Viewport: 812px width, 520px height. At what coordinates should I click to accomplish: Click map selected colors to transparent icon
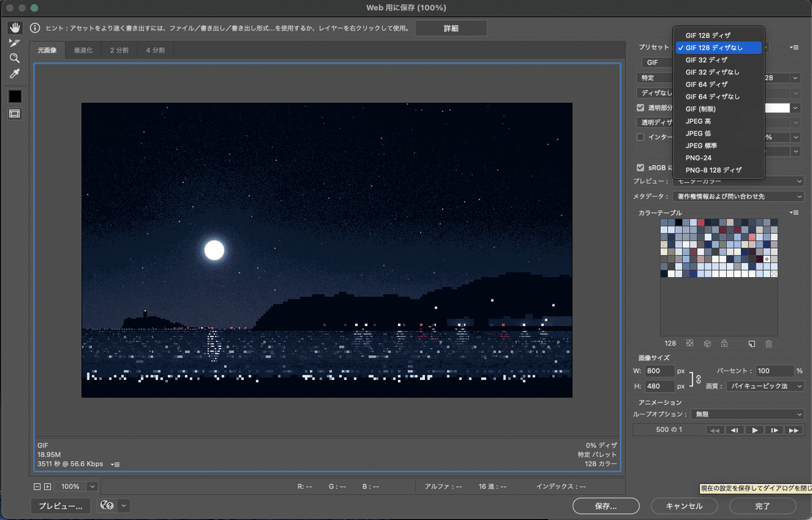690,344
